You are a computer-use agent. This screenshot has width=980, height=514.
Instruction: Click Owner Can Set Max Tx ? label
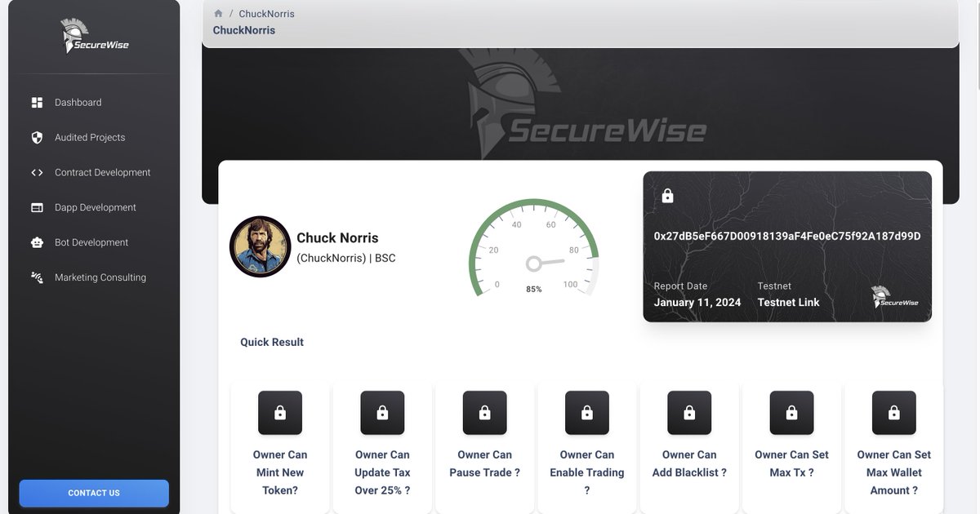tap(791, 463)
